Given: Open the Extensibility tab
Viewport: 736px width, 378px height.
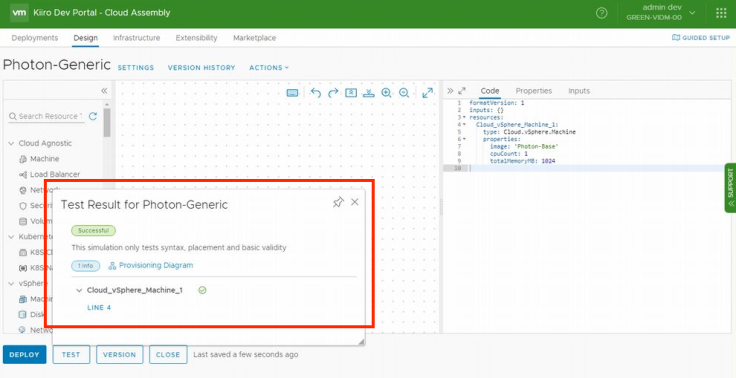Looking at the screenshot, I should [x=196, y=38].
